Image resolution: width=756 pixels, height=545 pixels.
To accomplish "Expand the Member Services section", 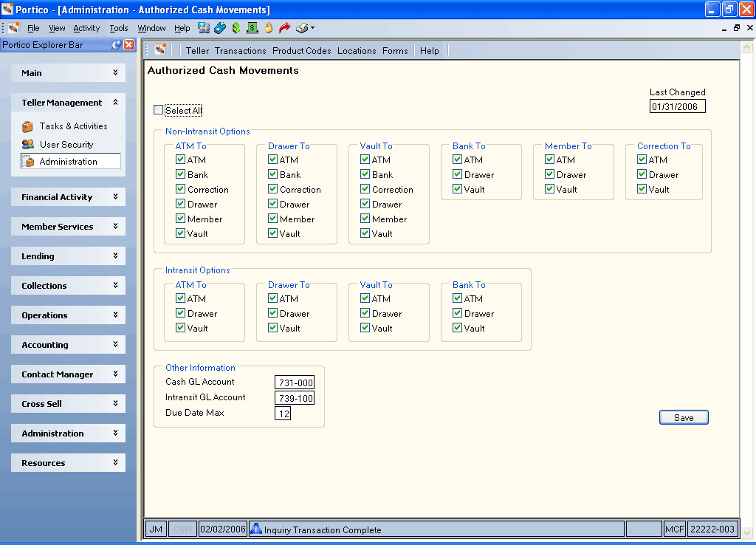I will coord(116,226).
